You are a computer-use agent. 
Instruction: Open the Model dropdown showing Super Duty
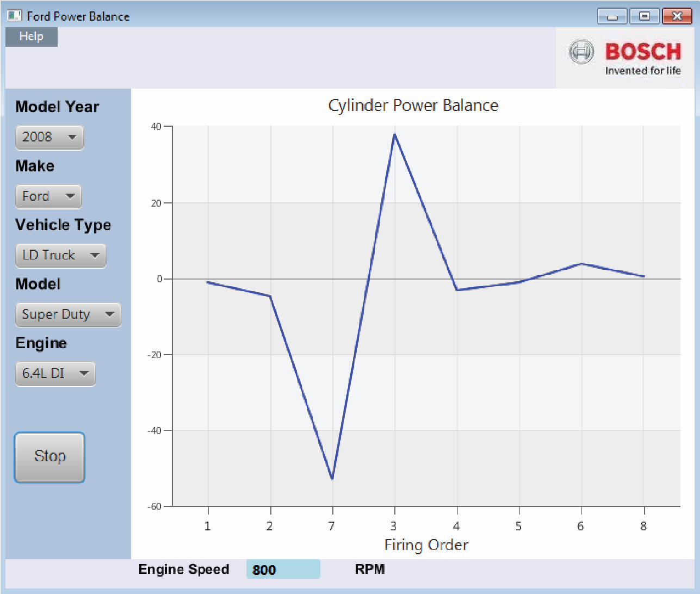68,314
